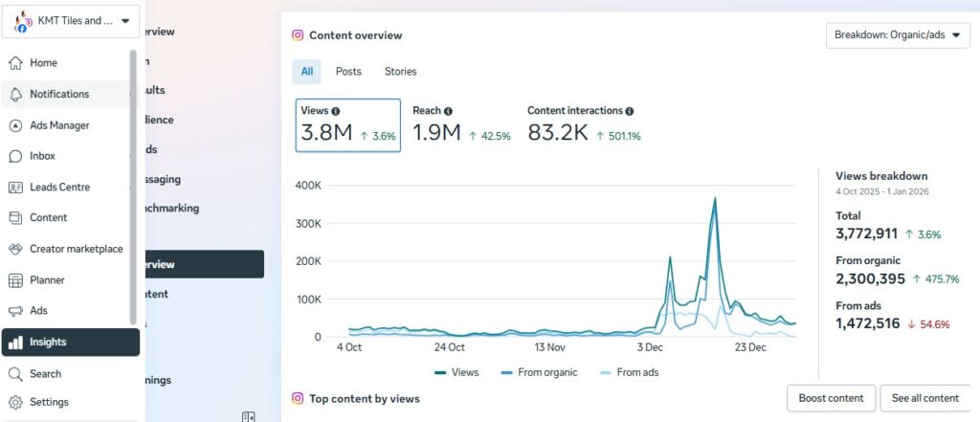Click the Ads megaphone icon
980x422 pixels.
coord(15,311)
